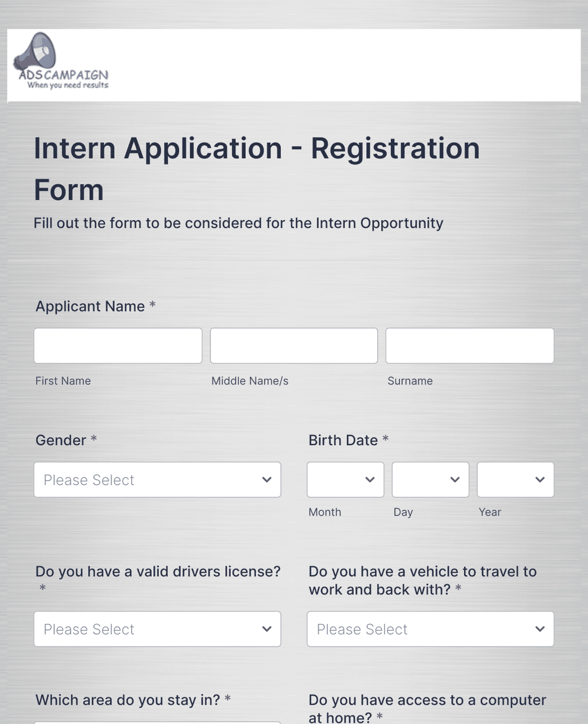
Task: Click the 'When you need results' tagline graphic
Action: tap(69, 85)
